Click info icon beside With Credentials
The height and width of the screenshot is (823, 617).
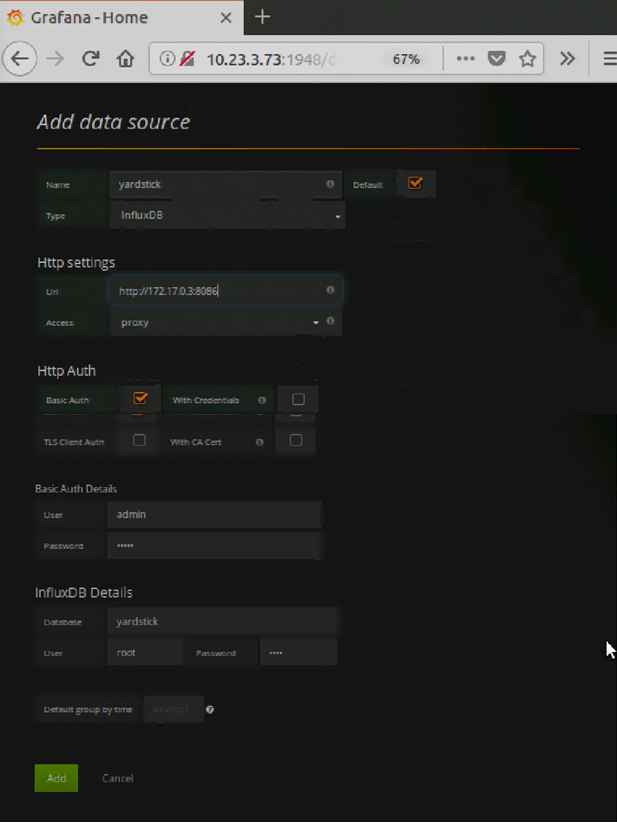tap(262, 400)
